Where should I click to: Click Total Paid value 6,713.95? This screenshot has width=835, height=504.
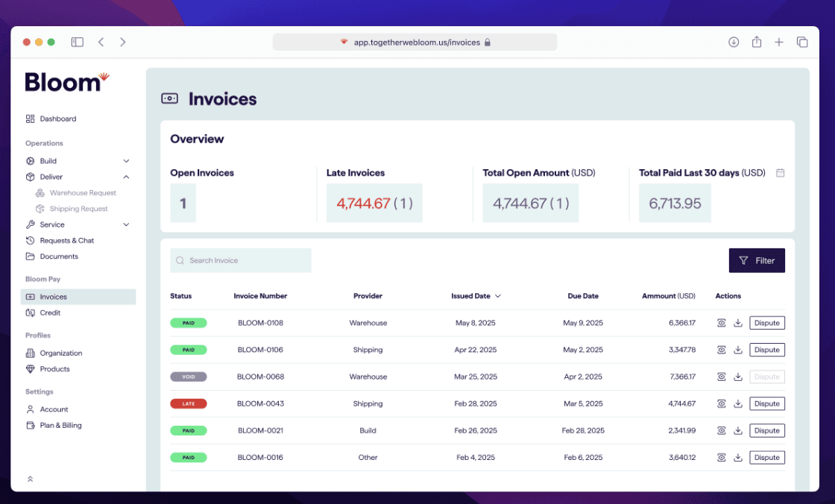click(x=675, y=204)
